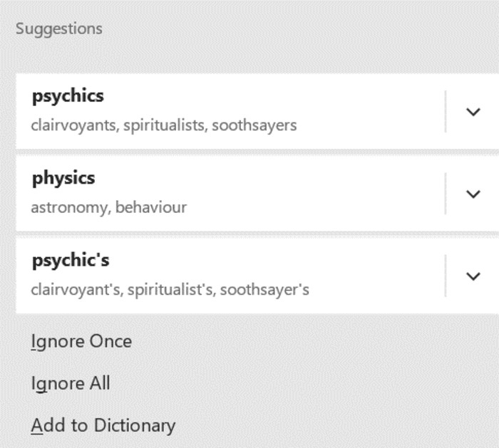499x448 pixels.
Task: Click the synonym "spiritualist's" under psychic's
Action: click(171, 290)
